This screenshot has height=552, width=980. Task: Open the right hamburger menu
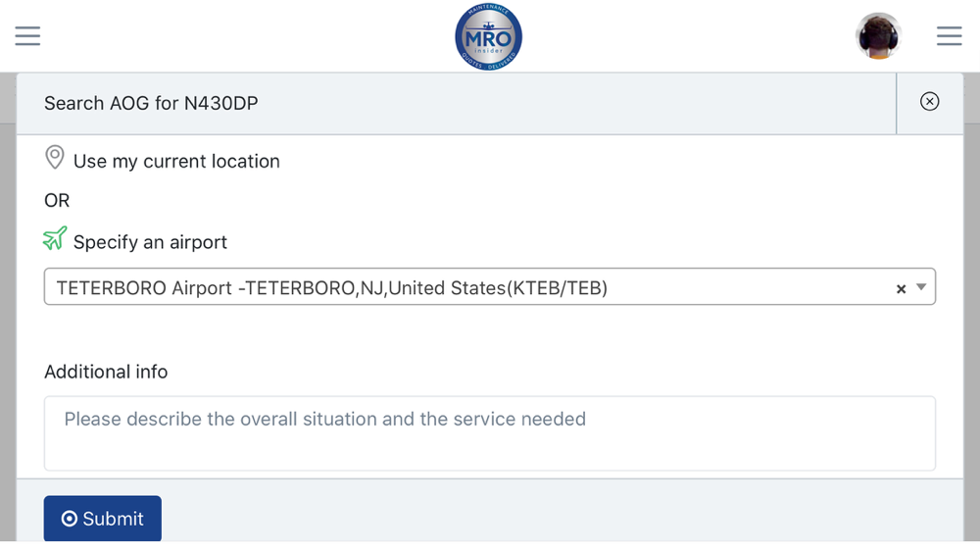tap(949, 35)
